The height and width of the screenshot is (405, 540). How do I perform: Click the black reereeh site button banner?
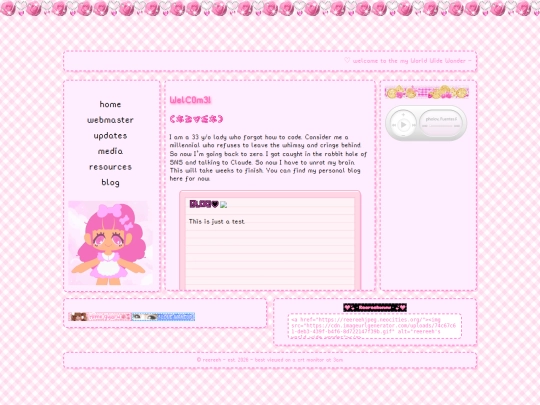pos(375,308)
